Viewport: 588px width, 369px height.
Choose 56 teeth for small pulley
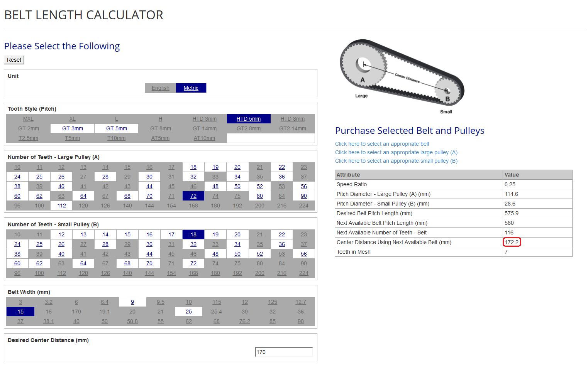[304, 254]
